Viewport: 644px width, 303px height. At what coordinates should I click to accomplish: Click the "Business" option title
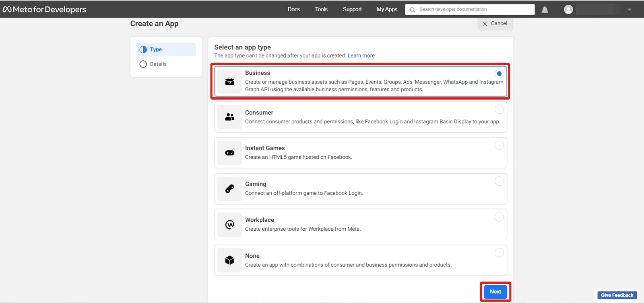[258, 73]
